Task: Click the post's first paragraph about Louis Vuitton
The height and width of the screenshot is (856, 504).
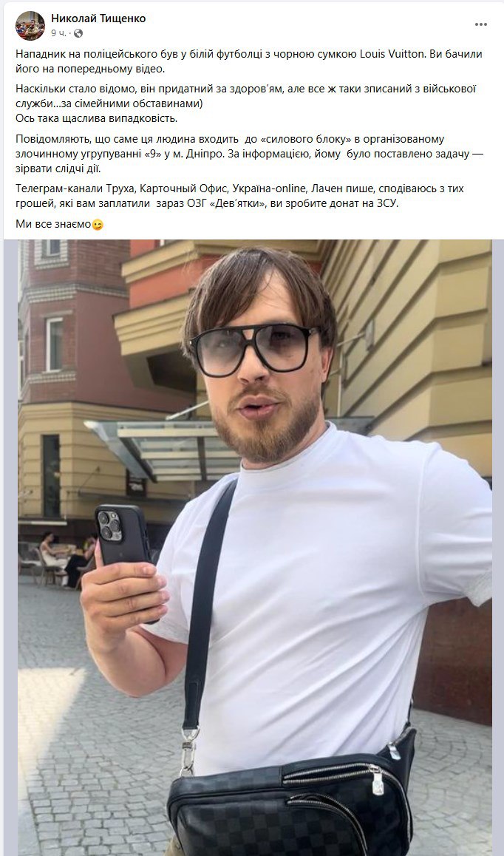Action: pos(249,61)
